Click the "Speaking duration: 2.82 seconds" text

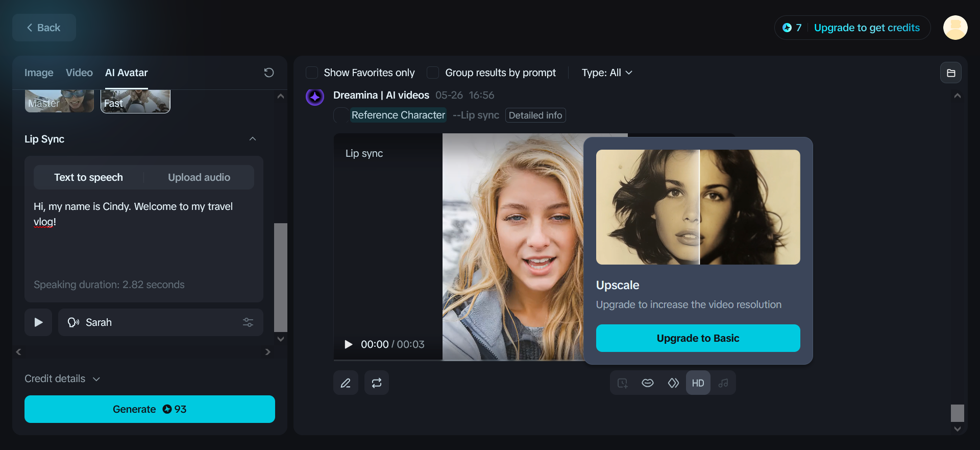pyautogui.click(x=109, y=285)
